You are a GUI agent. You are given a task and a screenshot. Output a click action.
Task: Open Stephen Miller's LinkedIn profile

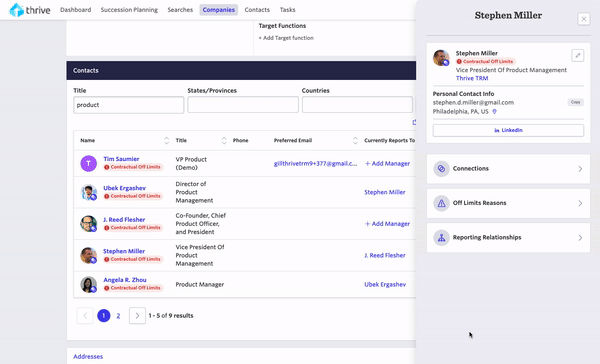[x=508, y=130]
